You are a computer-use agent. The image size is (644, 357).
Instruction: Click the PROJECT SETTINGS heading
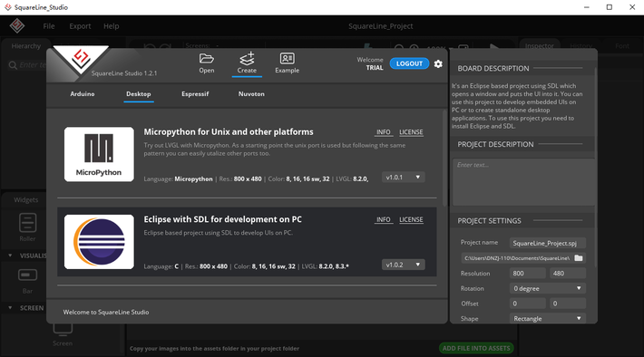[x=489, y=221]
